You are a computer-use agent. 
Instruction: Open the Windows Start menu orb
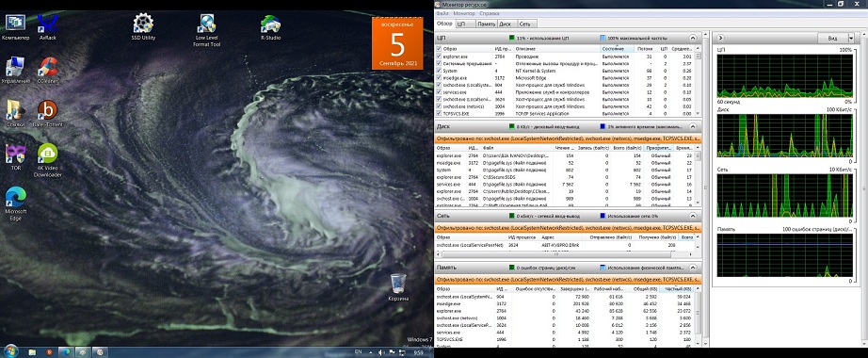pos(11,351)
